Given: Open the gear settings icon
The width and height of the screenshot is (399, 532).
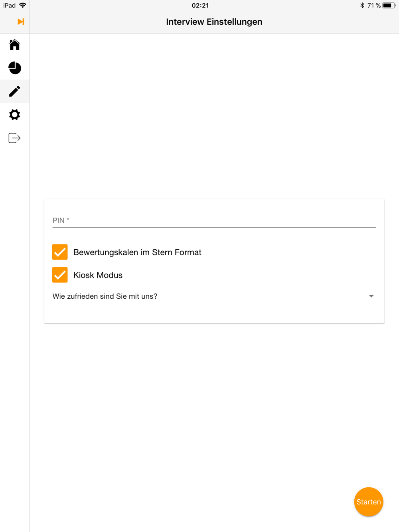Looking at the screenshot, I should point(15,115).
